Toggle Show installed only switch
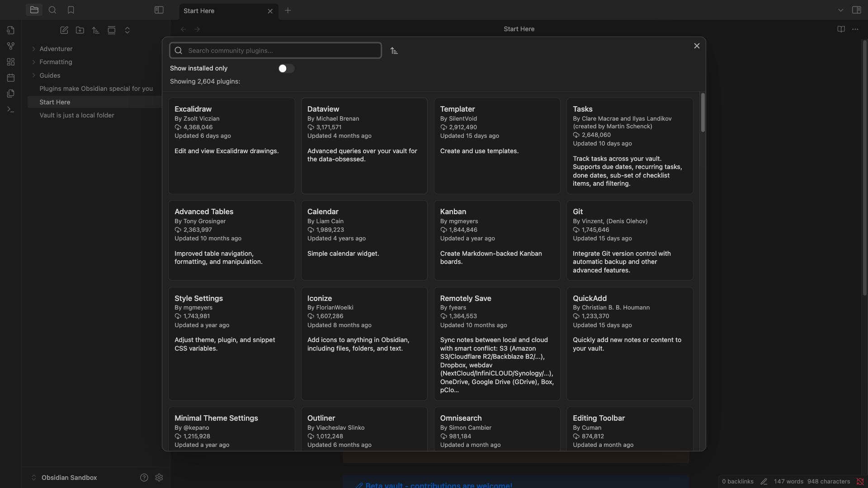The image size is (868, 488). (x=286, y=68)
